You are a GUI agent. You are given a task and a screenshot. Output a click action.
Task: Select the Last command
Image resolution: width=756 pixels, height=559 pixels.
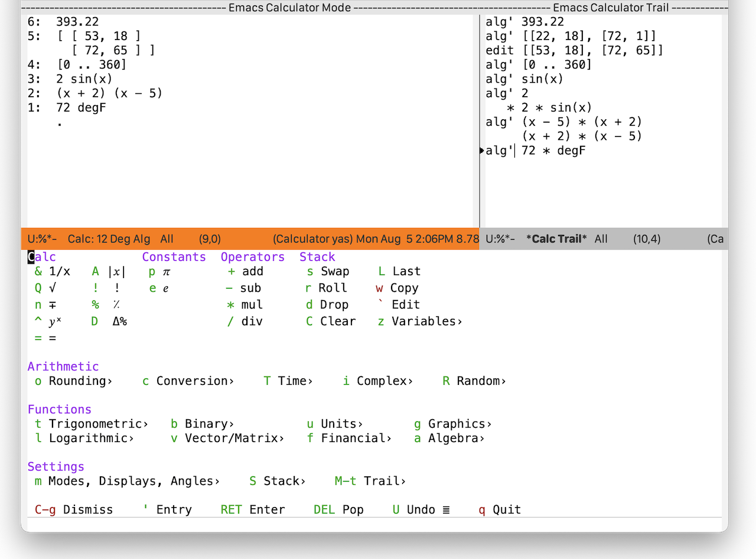click(x=399, y=272)
